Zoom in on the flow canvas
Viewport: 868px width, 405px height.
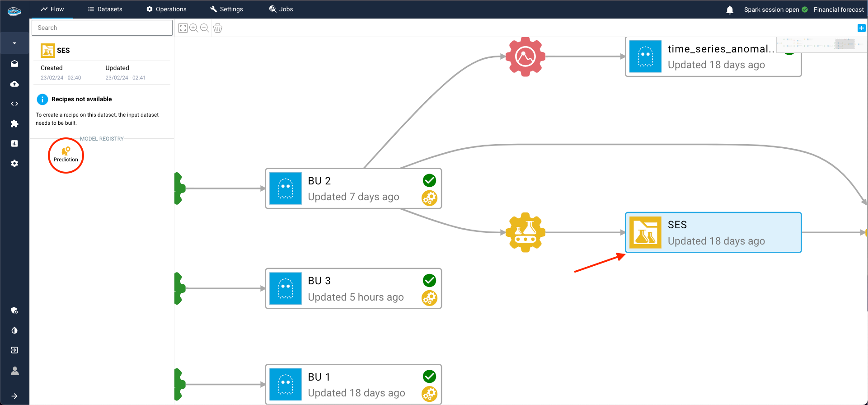point(194,28)
